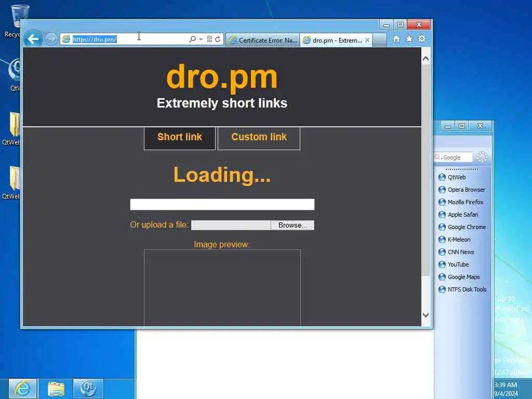Open Internet Explorer from the taskbar
The height and width of the screenshot is (399, 532).
(22, 389)
